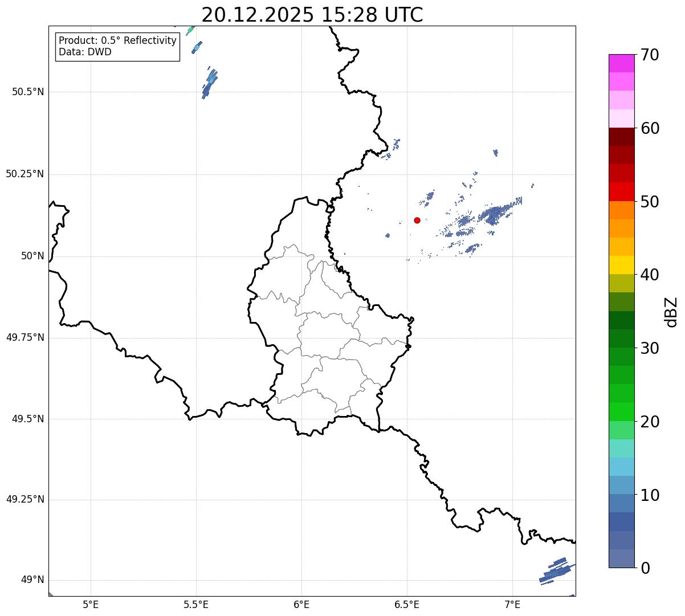Click the radar echo streaks in bottom-right corner
This screenshot has height=616, width=685.
point(556,572)
